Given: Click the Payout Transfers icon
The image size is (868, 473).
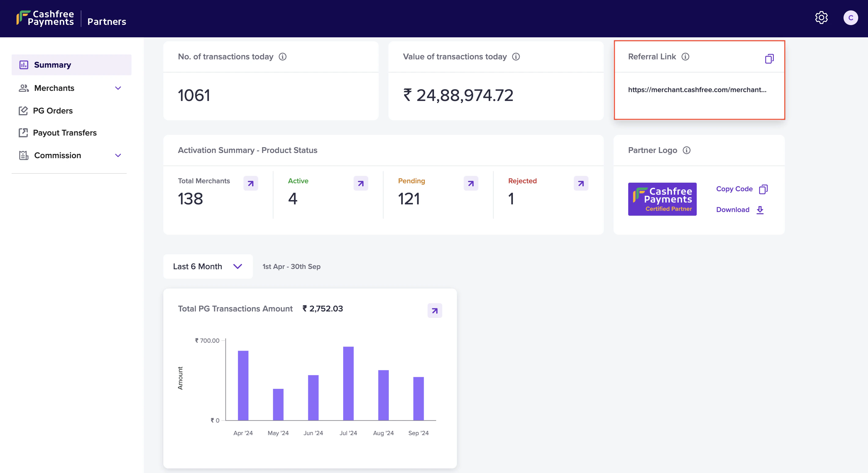Looking at the screenshot, I should pos(23,133).
